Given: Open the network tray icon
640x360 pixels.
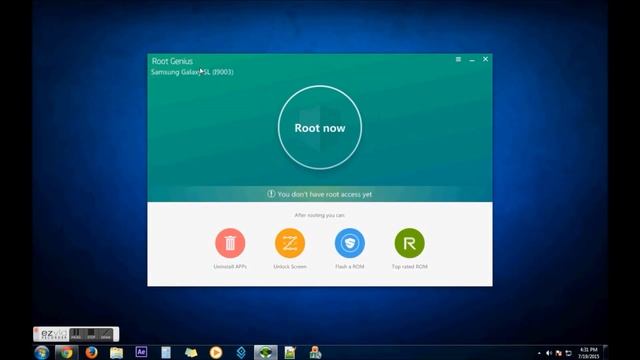Looking at the screenshot, I should [x=569, y=353].
